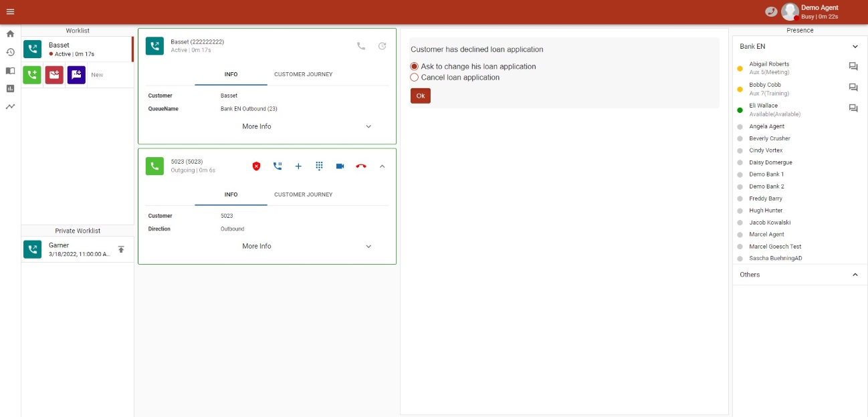This screenshot has height=417, width=868.
Task: Switch to Customer Journey tab for Basset
Action: pos(303,74)
